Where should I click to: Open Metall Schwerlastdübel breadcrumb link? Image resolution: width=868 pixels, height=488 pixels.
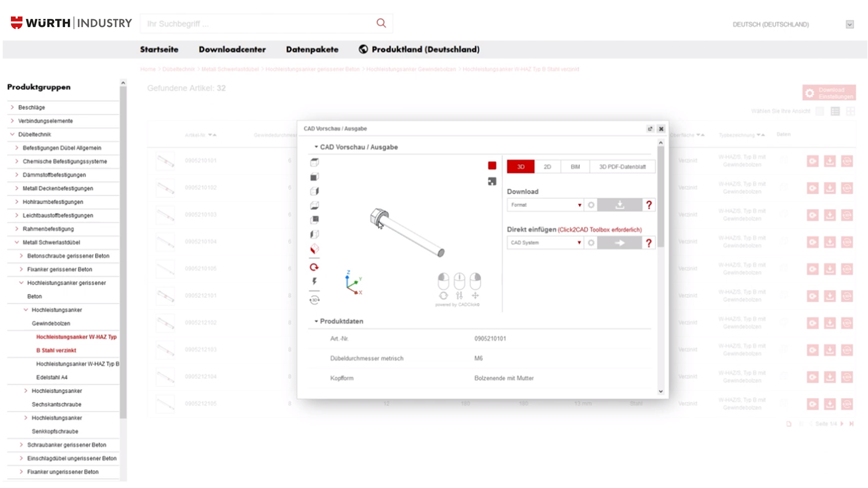pos(230,69)
